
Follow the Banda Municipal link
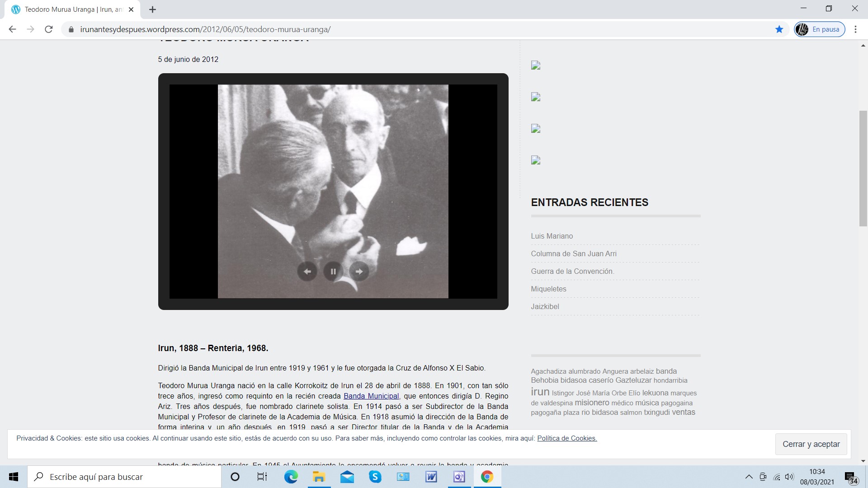coord(371,396)
